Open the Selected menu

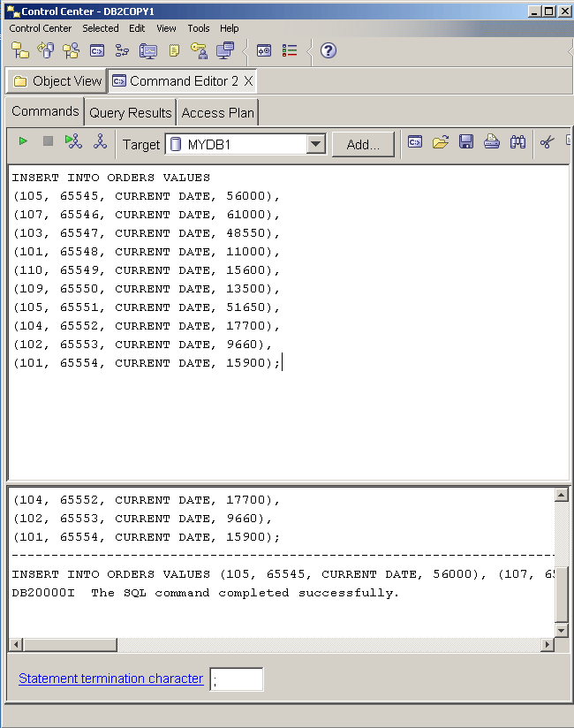[101, 28]
